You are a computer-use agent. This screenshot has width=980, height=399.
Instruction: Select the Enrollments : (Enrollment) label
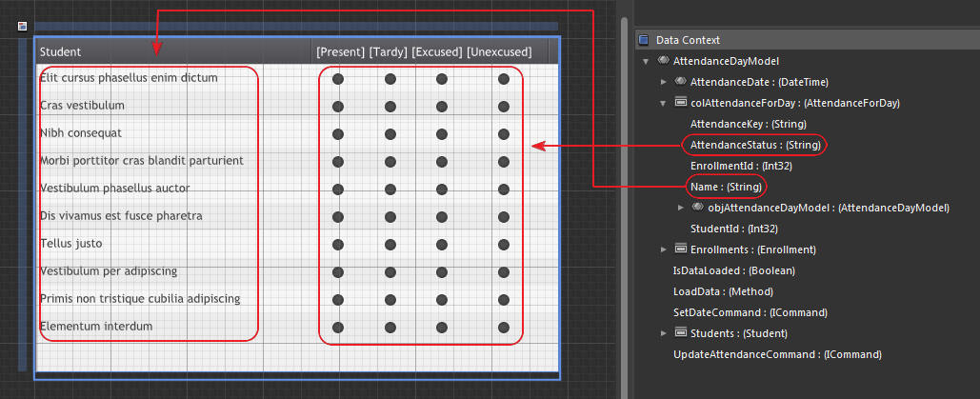tap(753, 249)
